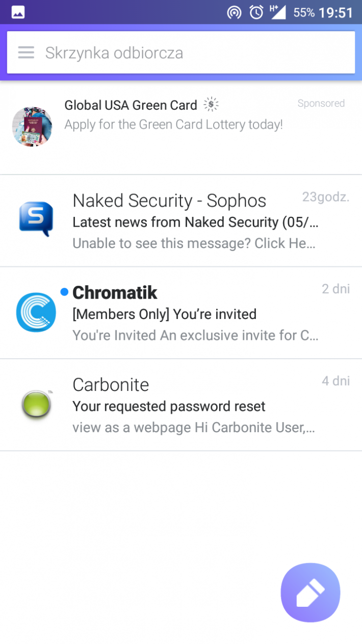Select the Chromatik sender avatar
Screen dimensions: 362x644
point(36,312)
